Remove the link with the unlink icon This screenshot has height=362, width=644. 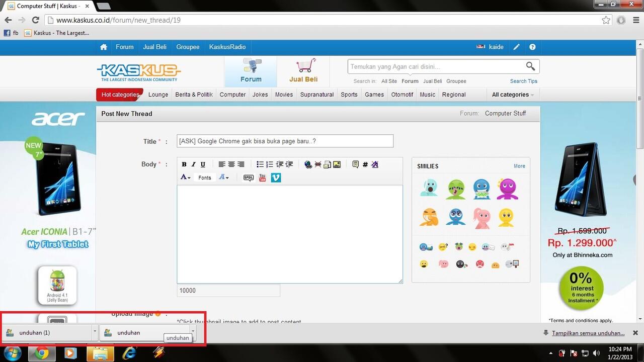tap(318, 164)
